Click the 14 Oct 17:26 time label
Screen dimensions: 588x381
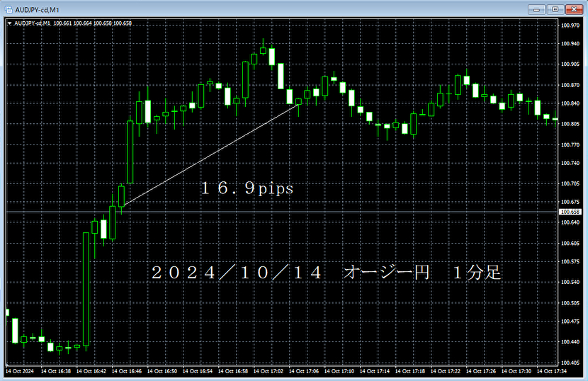click(x=481, y=371)
